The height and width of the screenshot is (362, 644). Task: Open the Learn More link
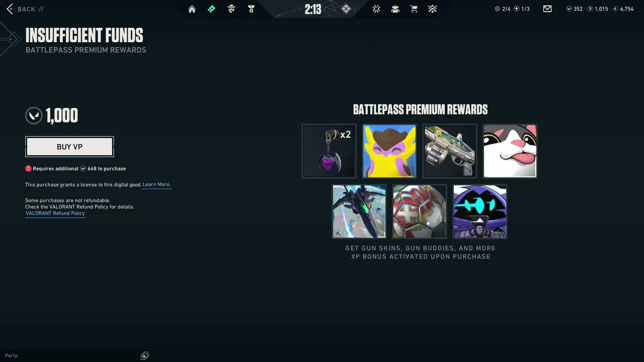click(x=156, y=185)
